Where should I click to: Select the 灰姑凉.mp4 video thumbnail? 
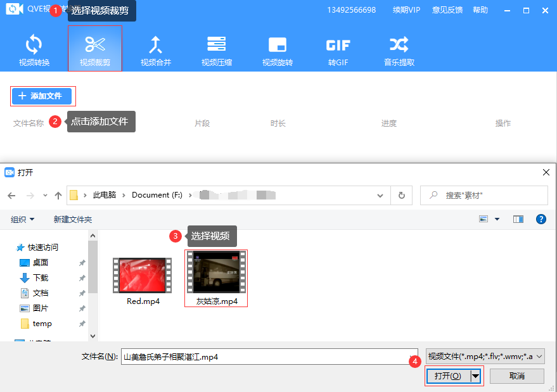coord(216,272)
